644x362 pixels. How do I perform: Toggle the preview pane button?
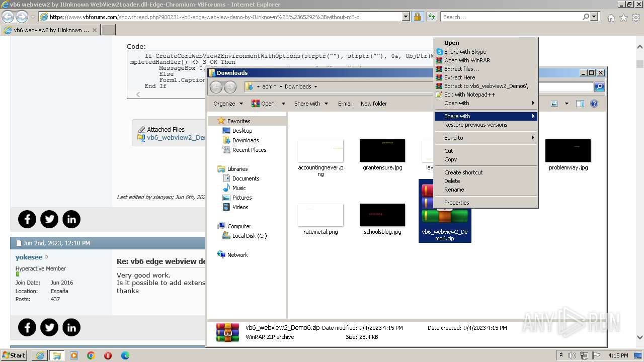point(580,104)
